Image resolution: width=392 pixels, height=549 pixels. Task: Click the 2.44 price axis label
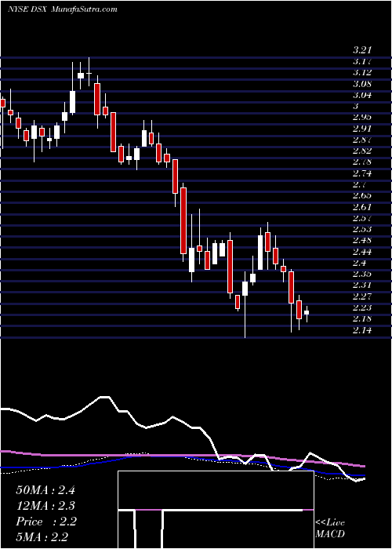click(362, 252)
